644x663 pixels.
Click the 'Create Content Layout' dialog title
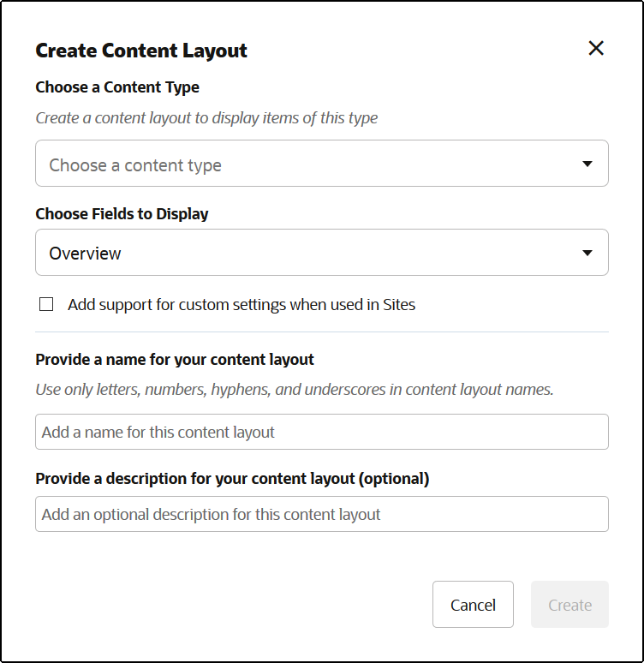tap(141, 51)
